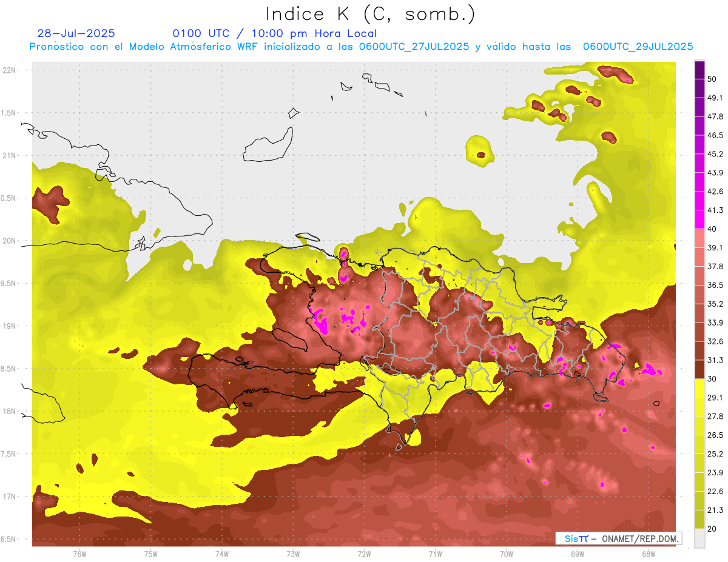Click the '29.1' color scale value
This screenshot has height=562, width=728.
715,398
